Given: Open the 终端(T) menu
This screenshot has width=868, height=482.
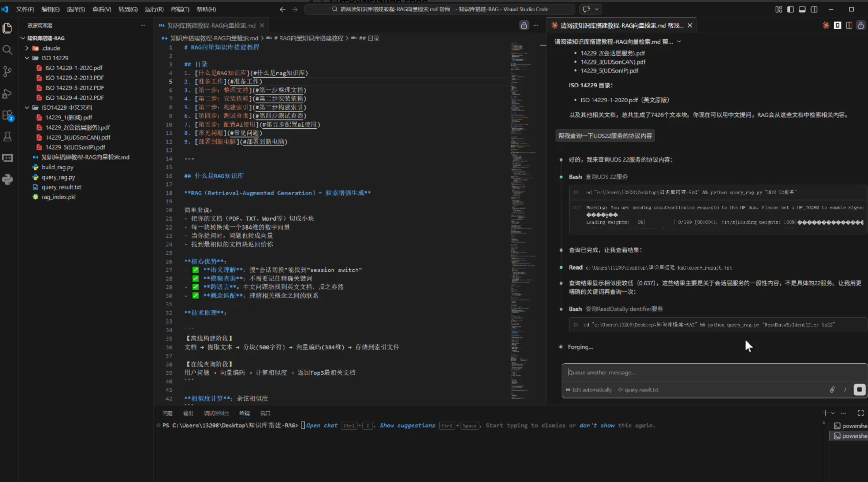Looking at the screenshot, I should (180, 9).
